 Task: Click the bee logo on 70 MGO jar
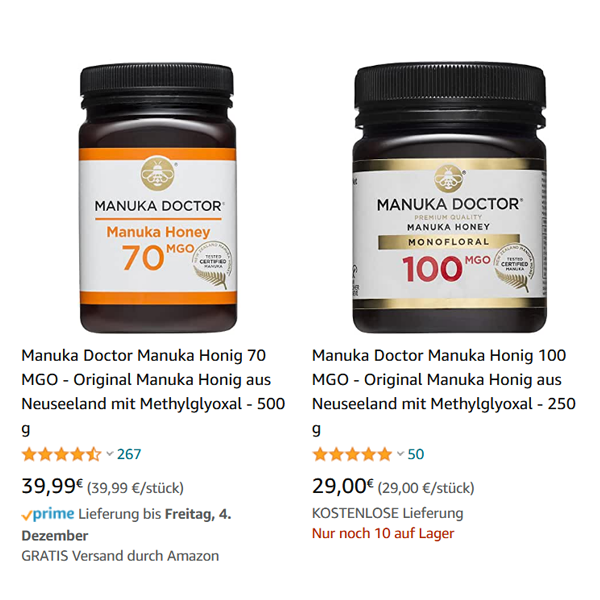click(x=158, y=173)
